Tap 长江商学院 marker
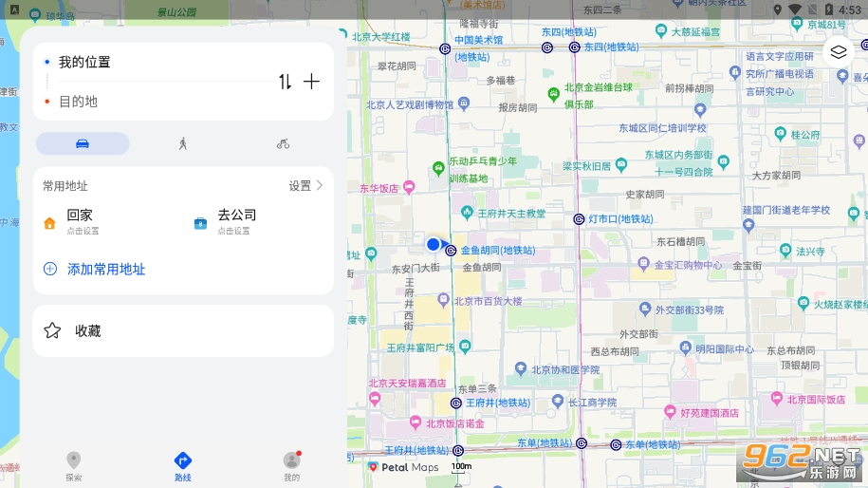 (x=558, y=401)
